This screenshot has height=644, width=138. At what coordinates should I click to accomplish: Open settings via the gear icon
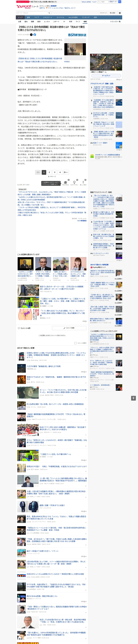pos(120,13)
